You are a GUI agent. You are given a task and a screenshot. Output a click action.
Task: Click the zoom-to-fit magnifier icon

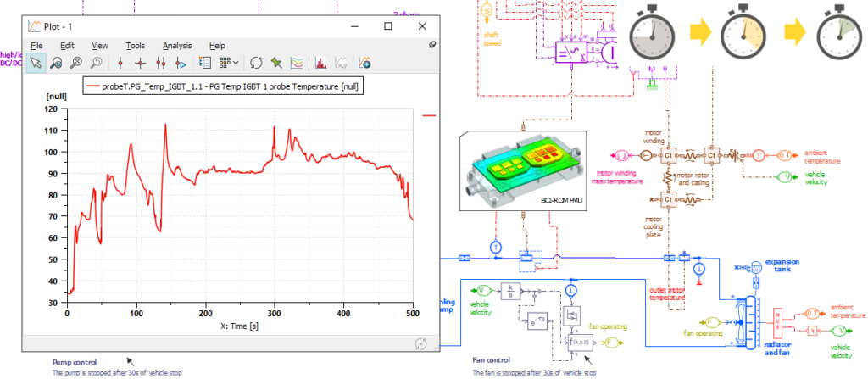tap(75, 63)
